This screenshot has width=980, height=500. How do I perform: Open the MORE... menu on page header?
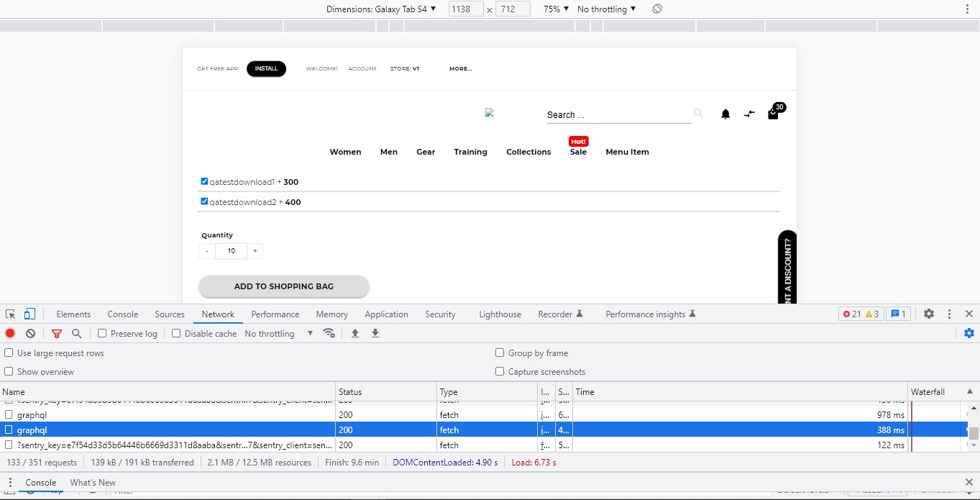click(460, 68)
